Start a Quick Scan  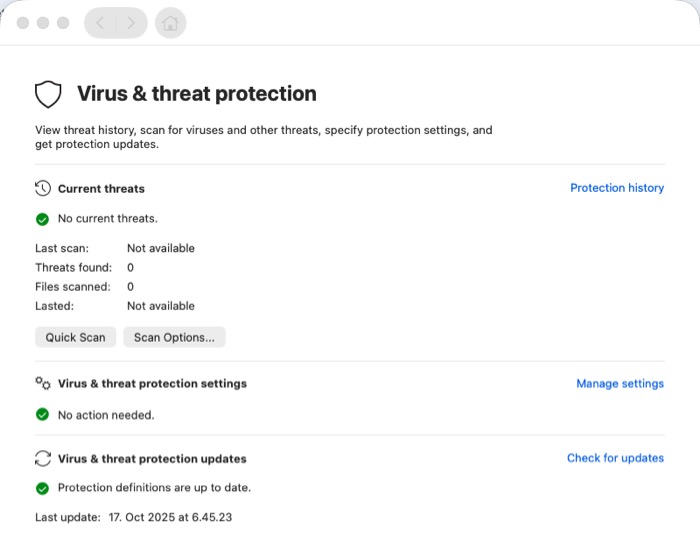coord(75,337)
